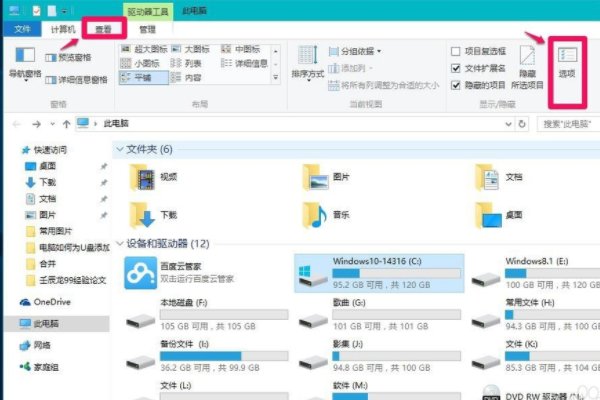Open the recent locations dropdown arrow

click(x=52, y=124)
